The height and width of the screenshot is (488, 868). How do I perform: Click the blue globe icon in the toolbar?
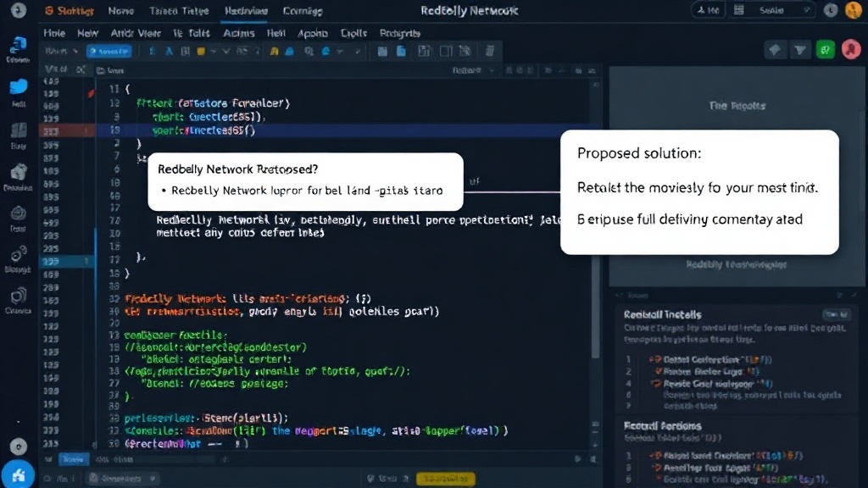pyautogui.click(x=326, y=52)
